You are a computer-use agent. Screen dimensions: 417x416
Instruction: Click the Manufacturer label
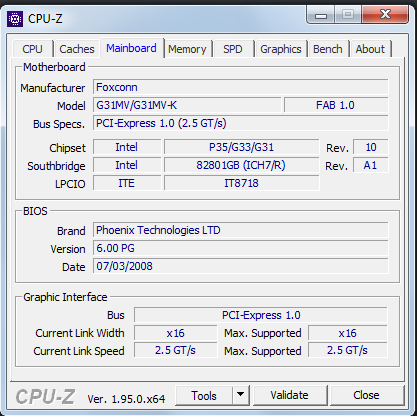click(x=53, y=88)
